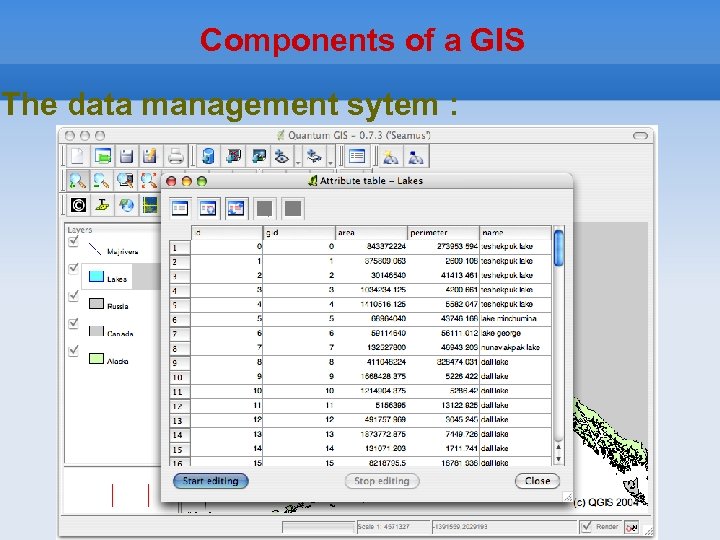The width and height of the screenshot is (720, 540).
Task: Click the coordinates field in status bar
Action: point(504,526)
